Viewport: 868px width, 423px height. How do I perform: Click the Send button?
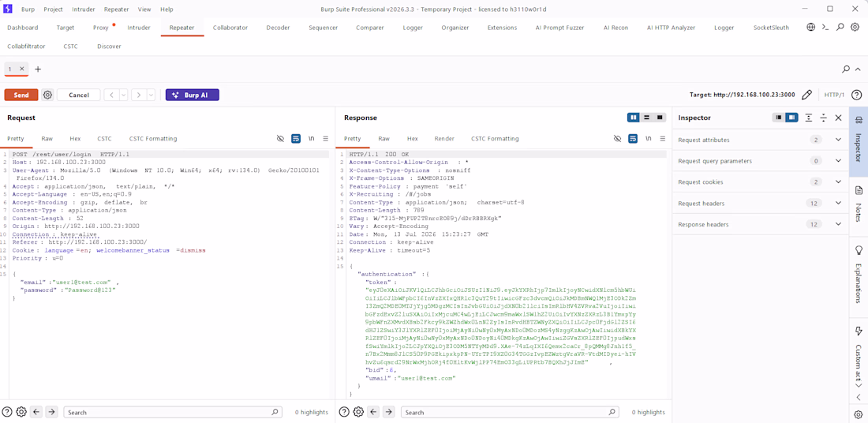(x=21, y=95)
